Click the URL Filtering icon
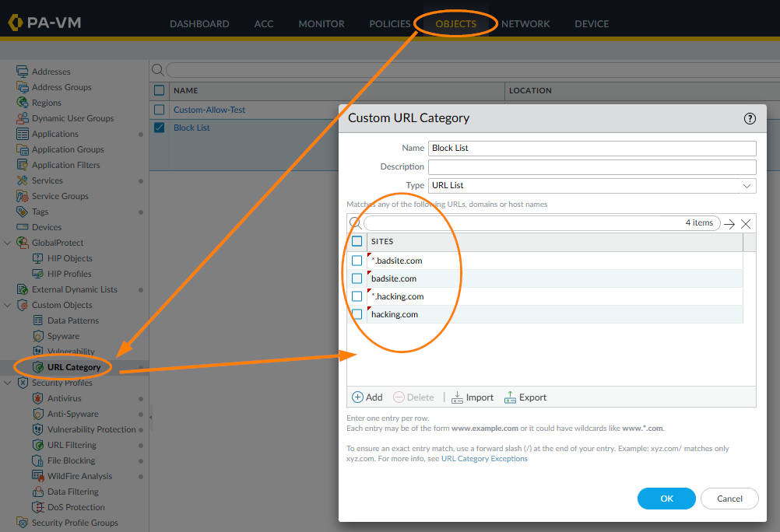 point(38,445)
